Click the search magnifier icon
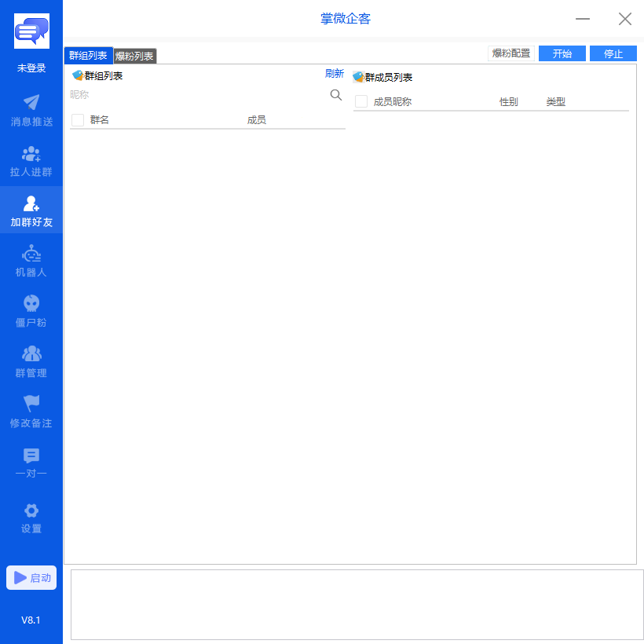The image size is (644, 644). 335,95
